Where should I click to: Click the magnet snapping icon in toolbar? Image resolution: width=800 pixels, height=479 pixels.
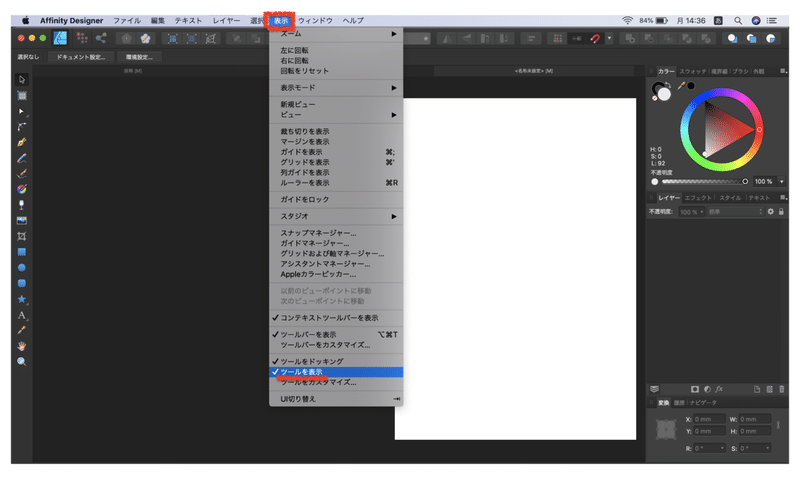[x=595, y=38]
